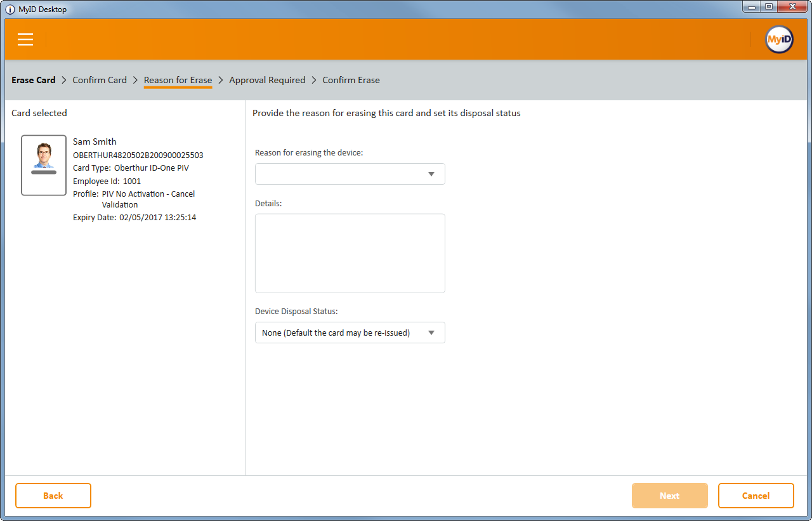
Task: Click inside the Details text box
Action: [350, 253]
